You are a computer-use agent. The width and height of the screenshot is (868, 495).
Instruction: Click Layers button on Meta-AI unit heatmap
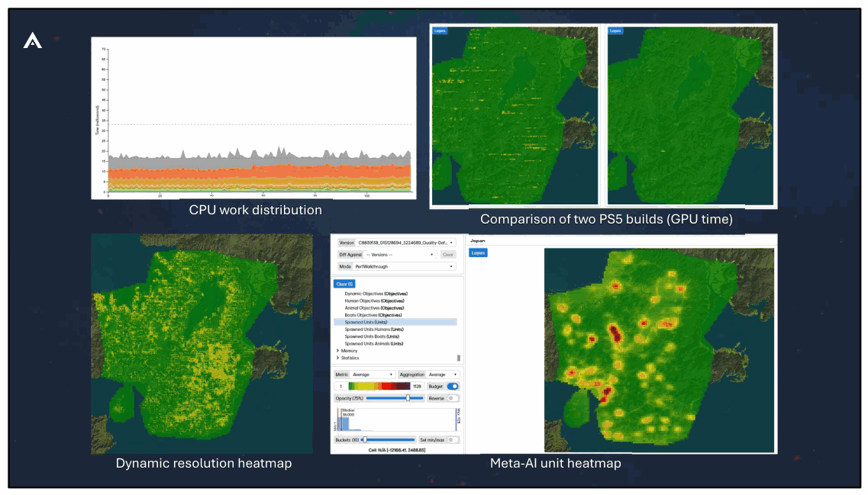coord(479,252)
